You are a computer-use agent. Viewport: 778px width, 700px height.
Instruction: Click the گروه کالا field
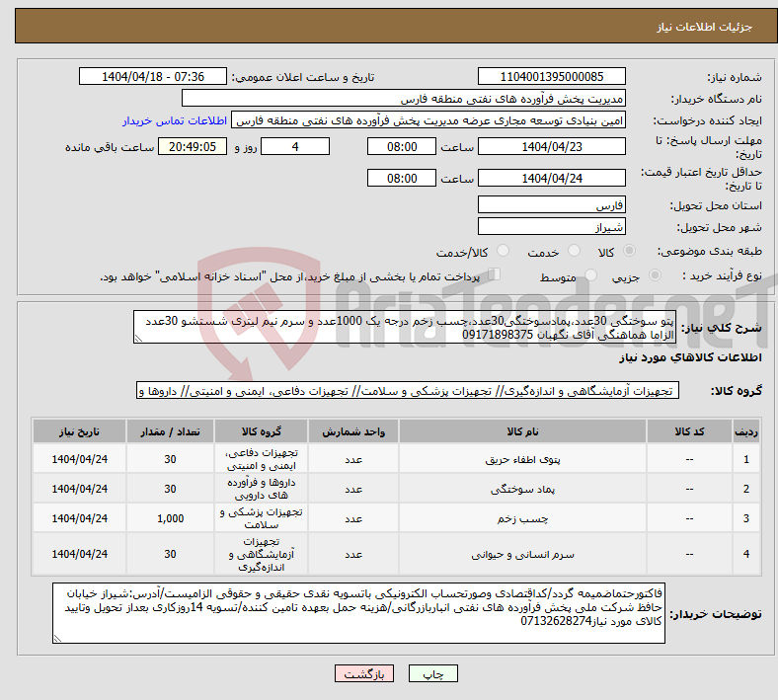(408, 390)
